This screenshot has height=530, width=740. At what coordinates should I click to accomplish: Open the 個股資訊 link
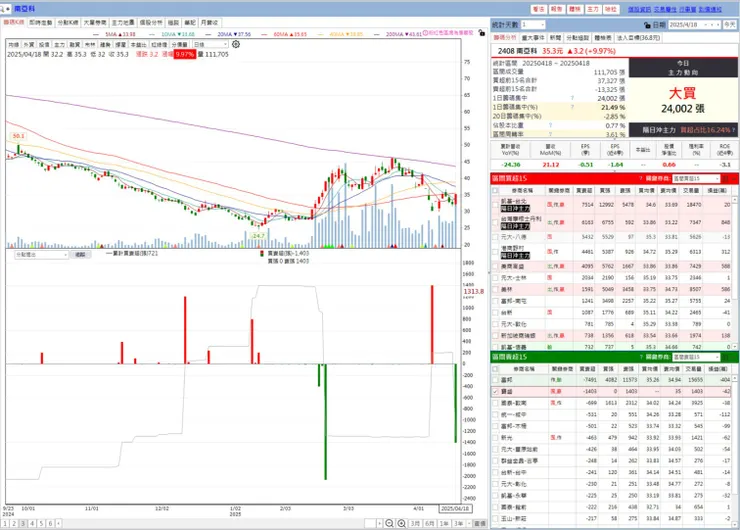click(x=639, y=9)
